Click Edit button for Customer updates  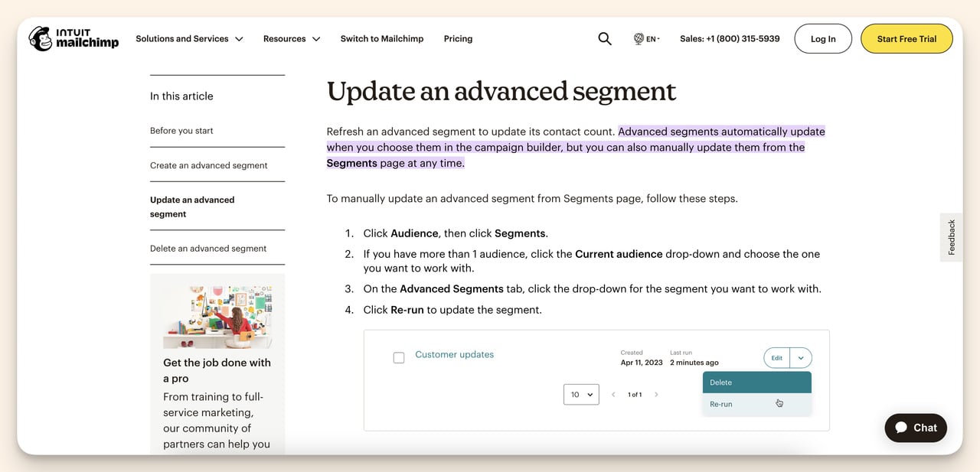click(776, 357)
